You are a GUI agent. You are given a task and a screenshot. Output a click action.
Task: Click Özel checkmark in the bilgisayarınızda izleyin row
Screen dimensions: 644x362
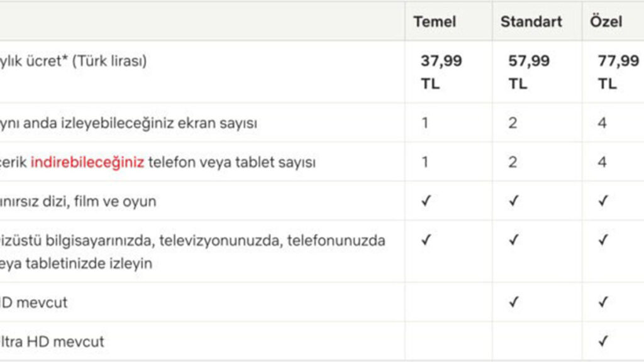point(603,239)
